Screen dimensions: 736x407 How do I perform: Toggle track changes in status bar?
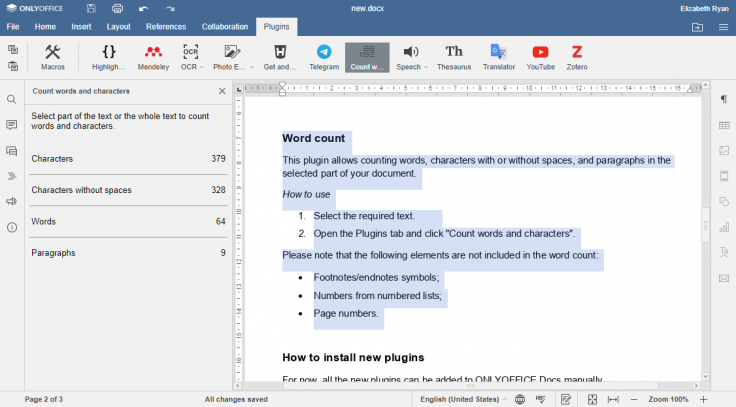tap(566, 399)
